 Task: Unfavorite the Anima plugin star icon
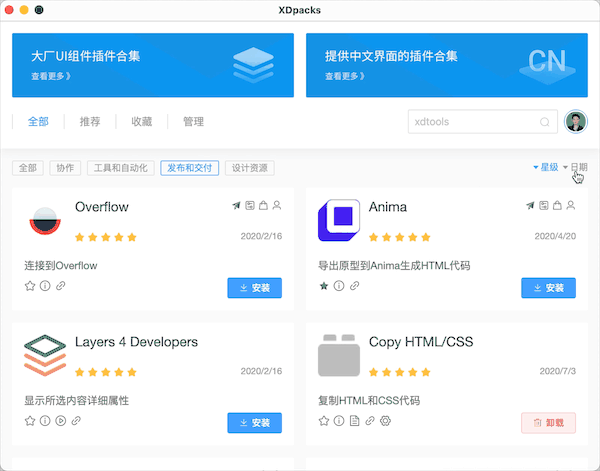[x=324, y=286]
